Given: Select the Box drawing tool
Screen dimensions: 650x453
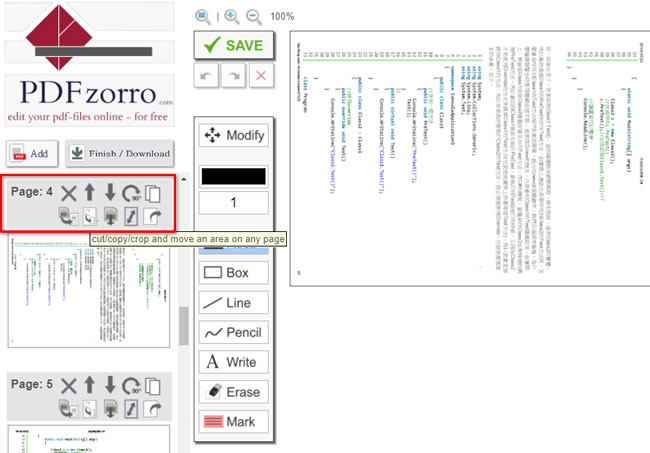Looking at the screenshot, I should [x=234, y=273].
